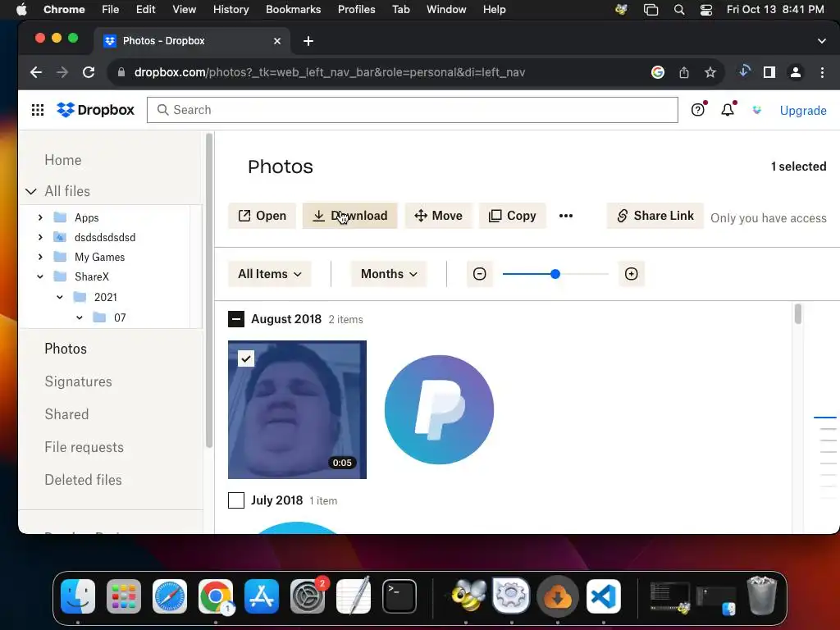The height and width of the screenshot is (630, 840).
Task: Click the Move button
Action: coord(438,216)
